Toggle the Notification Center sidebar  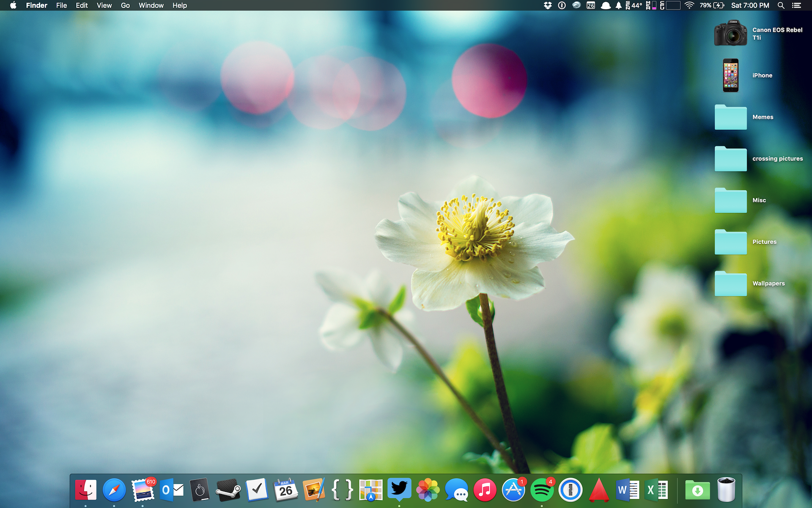point(796,6)
